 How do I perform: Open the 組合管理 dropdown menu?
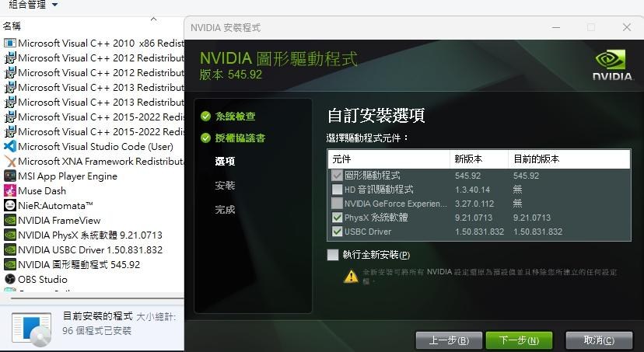pos(33,5)
